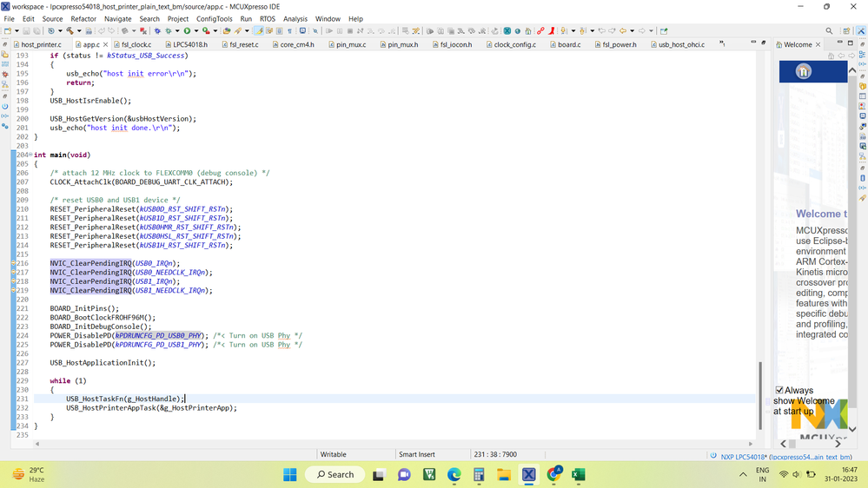Toggle Always show Welcome at start up
Viewport: 868px width, 488px height.
click(x=779, y=390)
